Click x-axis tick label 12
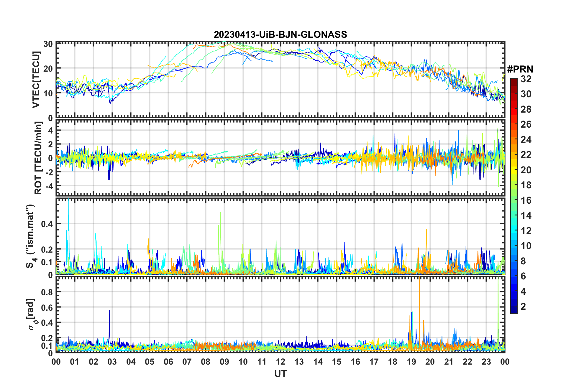The height and width of the screenshot is (392, 561). (280, 362)
